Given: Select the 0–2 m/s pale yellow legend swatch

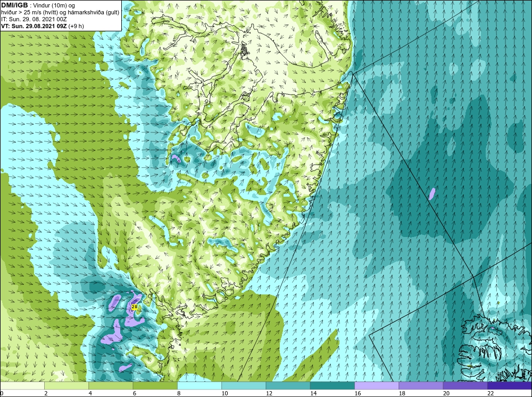Looking at the screenshot, I should (22, 386).
